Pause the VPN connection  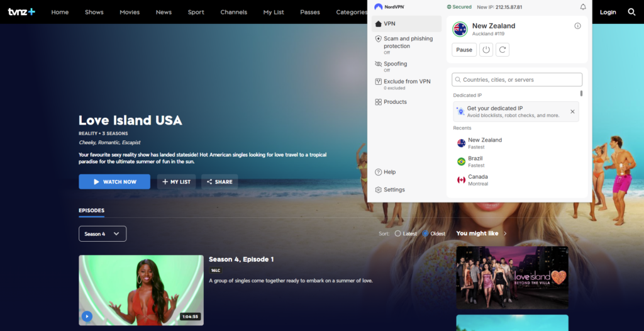tap(464, 50)
